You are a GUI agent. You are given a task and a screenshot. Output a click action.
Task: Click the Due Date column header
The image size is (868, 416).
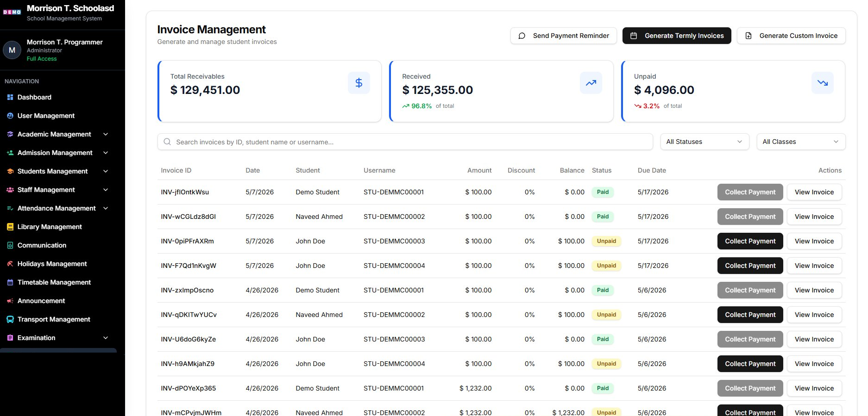[652, 170]
